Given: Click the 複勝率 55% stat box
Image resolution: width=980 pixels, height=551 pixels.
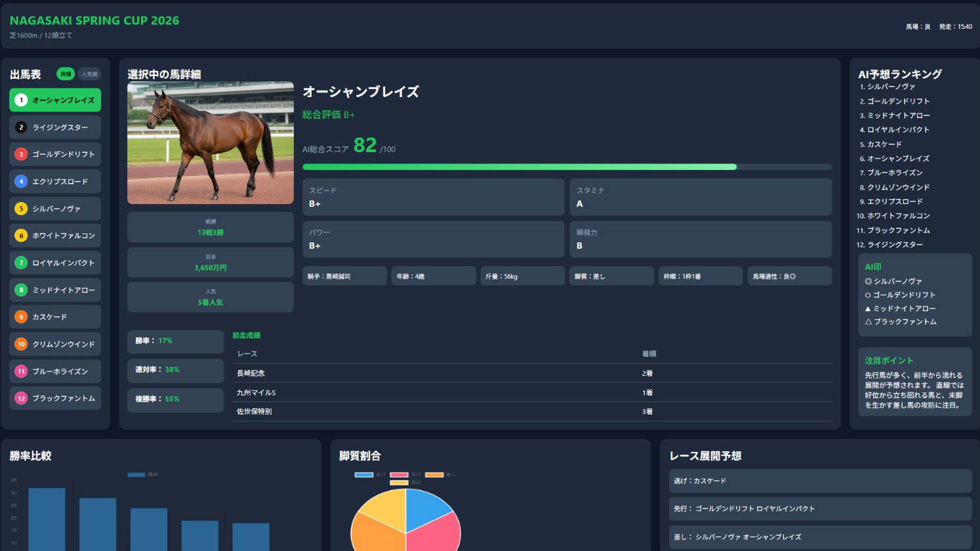Looking at the screenshot, I should (x=176, y=399).
